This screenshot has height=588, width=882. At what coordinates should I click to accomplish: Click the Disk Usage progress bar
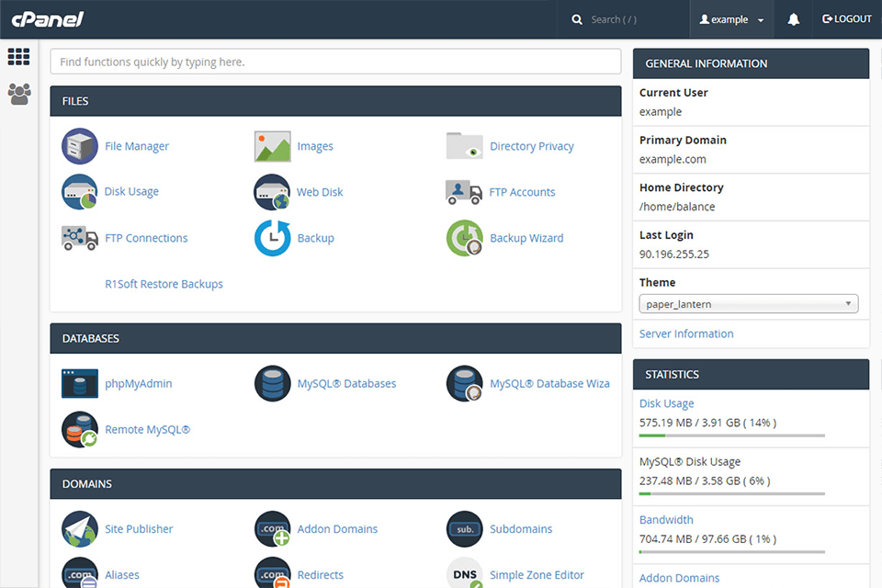(x=732, y=435)
